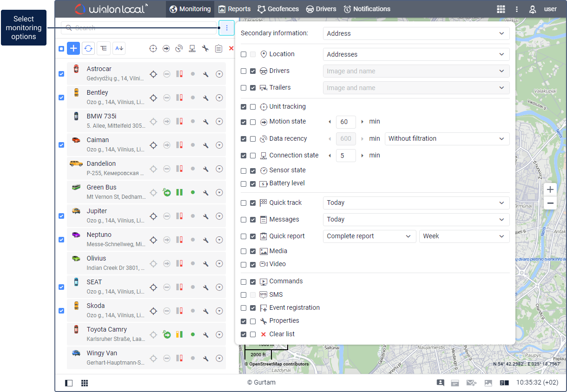Click the unit Search field
The height and width of the screenshot is (392, 567).
(139, 28)
